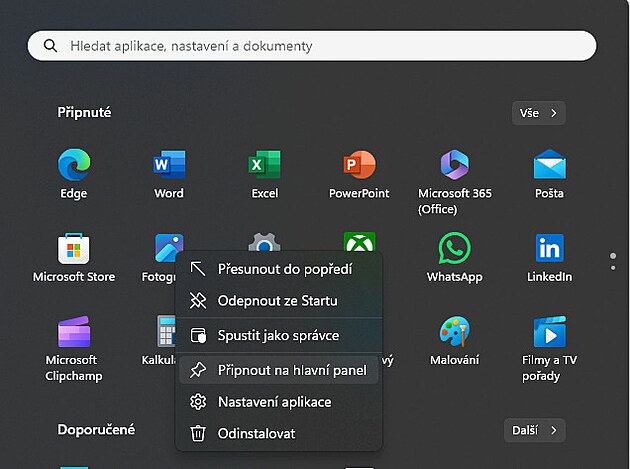Open Malování paint app
Viewport: 630px width, 469px height.
point(454,333)
